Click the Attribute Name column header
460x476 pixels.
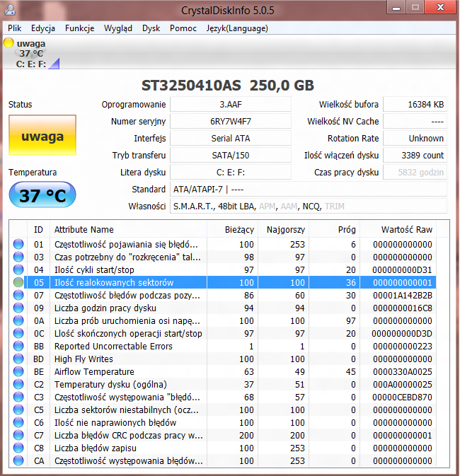[x=129, y=229]
